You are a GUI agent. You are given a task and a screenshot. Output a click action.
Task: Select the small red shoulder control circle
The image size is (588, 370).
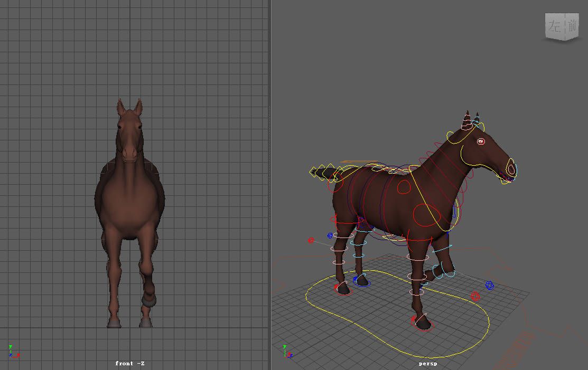tap(404, 187)
